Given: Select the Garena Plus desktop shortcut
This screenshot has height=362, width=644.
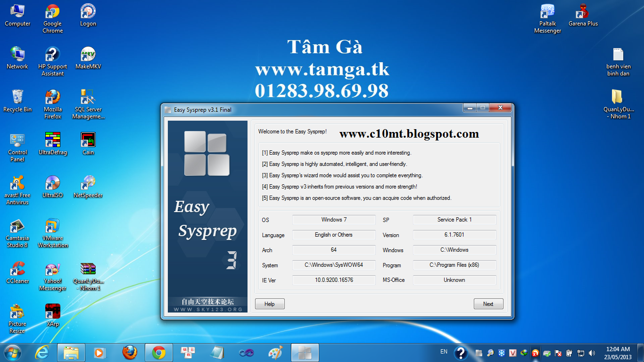Looking at the screenshot, I should (x=583, y=15).
